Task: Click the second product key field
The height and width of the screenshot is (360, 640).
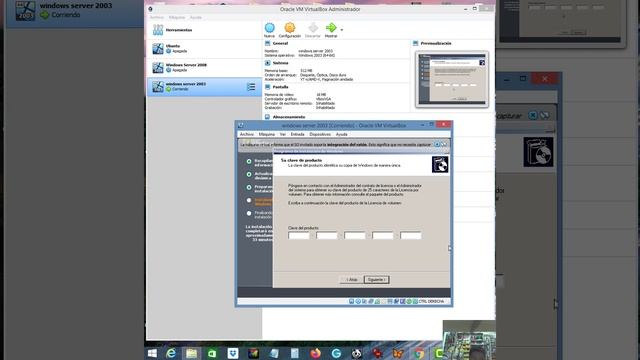Action: 327,236
